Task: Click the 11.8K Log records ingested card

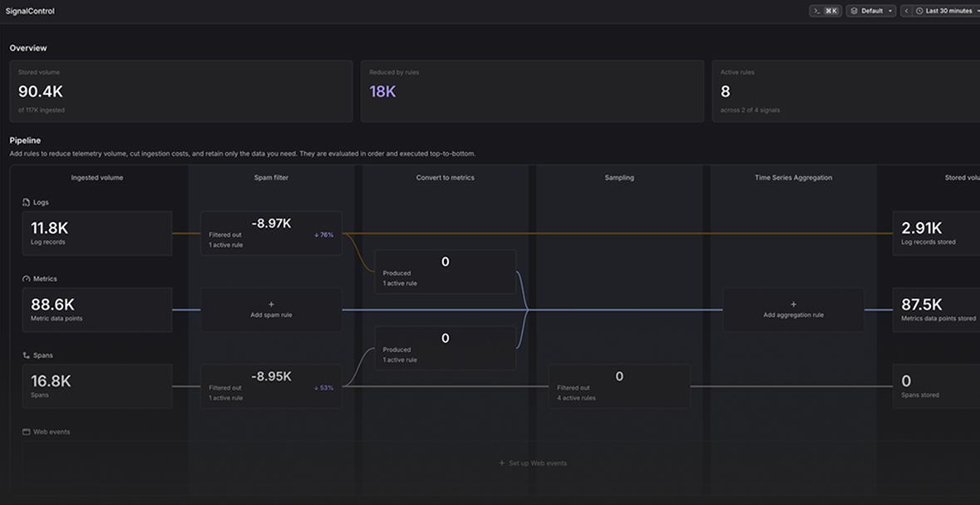Action: [97, 234]
